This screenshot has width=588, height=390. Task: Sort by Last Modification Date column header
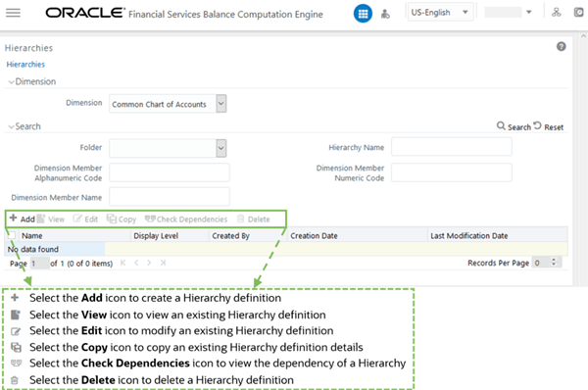[469, 236]
